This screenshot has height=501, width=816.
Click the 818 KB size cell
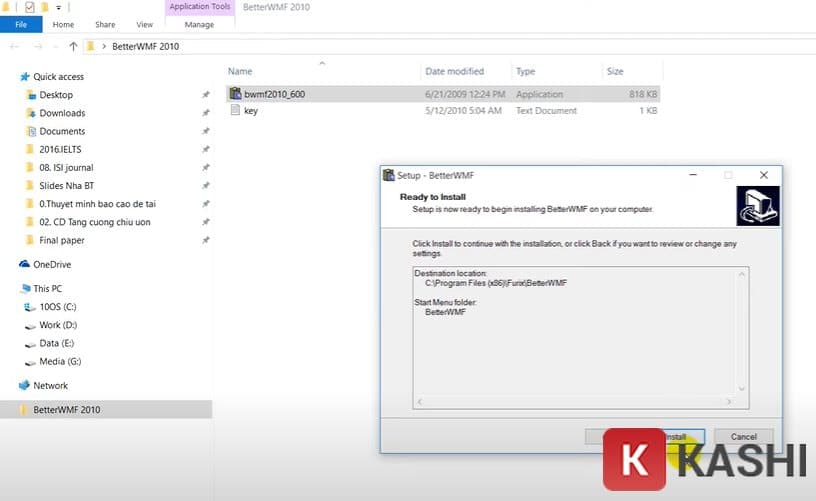(x=643, y=94)
